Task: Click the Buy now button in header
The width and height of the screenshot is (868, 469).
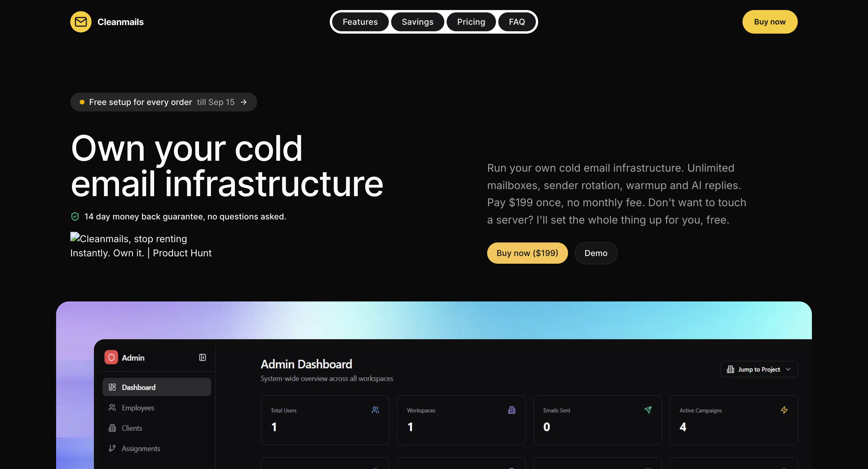Action: [770, 22]
